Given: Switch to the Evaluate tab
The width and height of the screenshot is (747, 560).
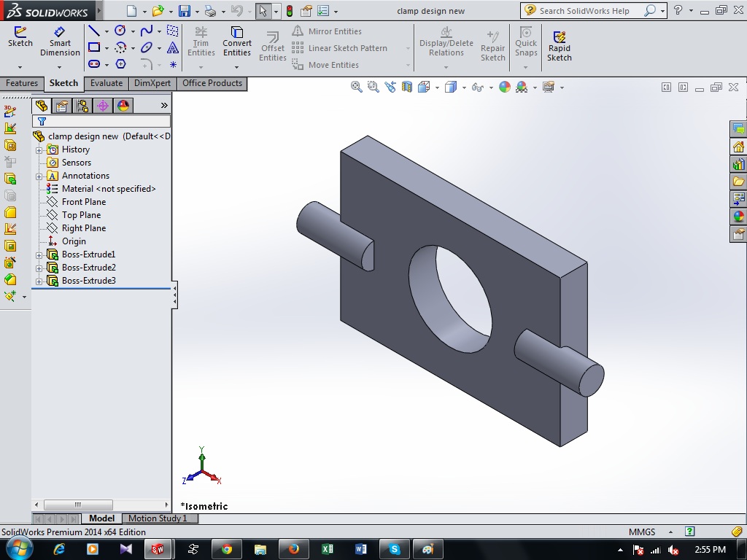Looking at the screenshot, I should [x=107, y=83].
